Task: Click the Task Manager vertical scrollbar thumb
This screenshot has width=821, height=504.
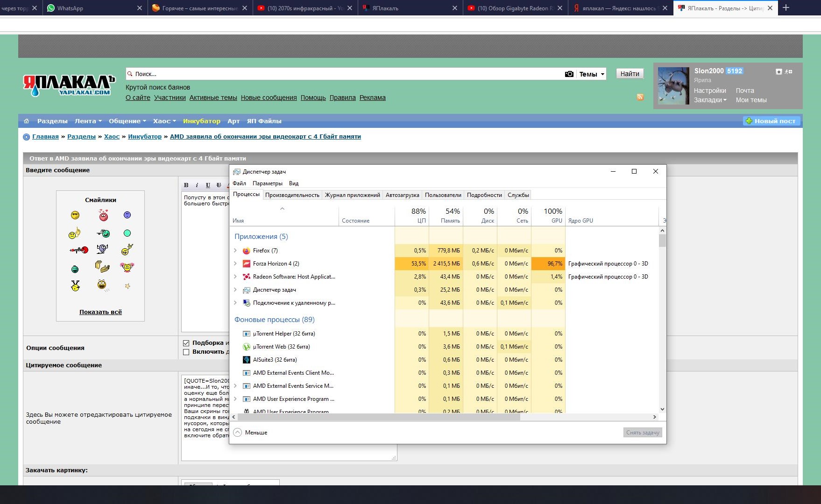Action: (662, 241)
